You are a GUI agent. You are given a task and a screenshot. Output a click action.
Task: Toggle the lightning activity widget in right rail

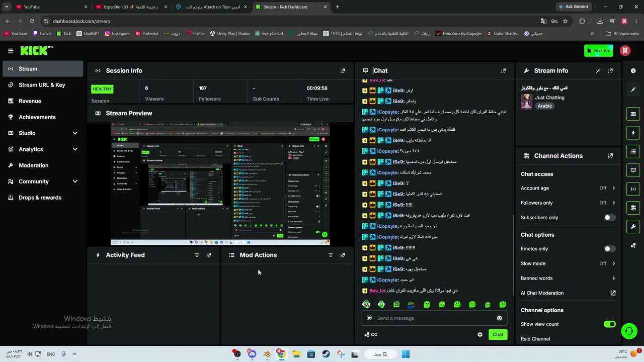click(633, 133)
